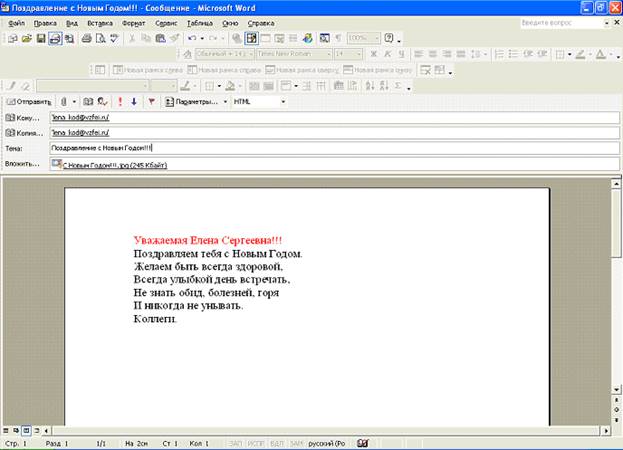Toggle bold formatting (Ж)

(x=374, y=54)
